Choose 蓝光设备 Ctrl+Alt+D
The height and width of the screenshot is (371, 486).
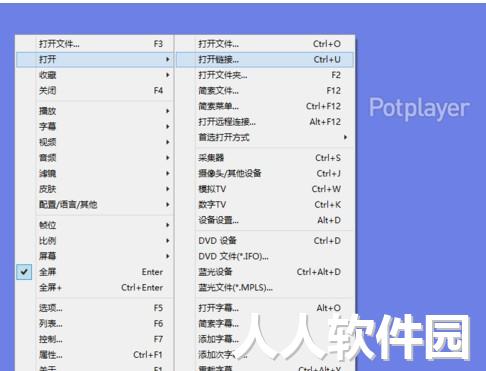pyautogui.click(x=264, y=272)
